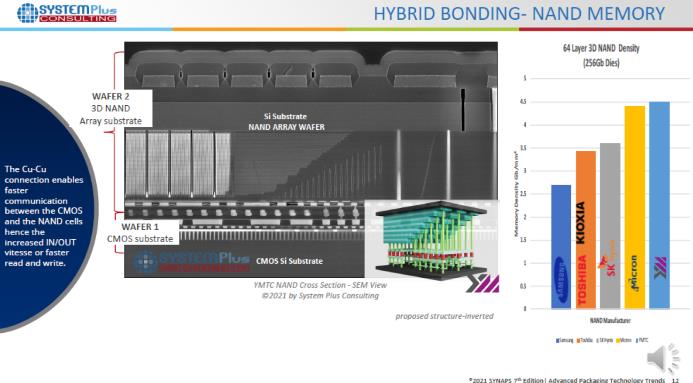The width and height of the screenshot is (693, 383).
Task: Click the YMTC logo beside the 3D render
Action: [x=483, y=283]
